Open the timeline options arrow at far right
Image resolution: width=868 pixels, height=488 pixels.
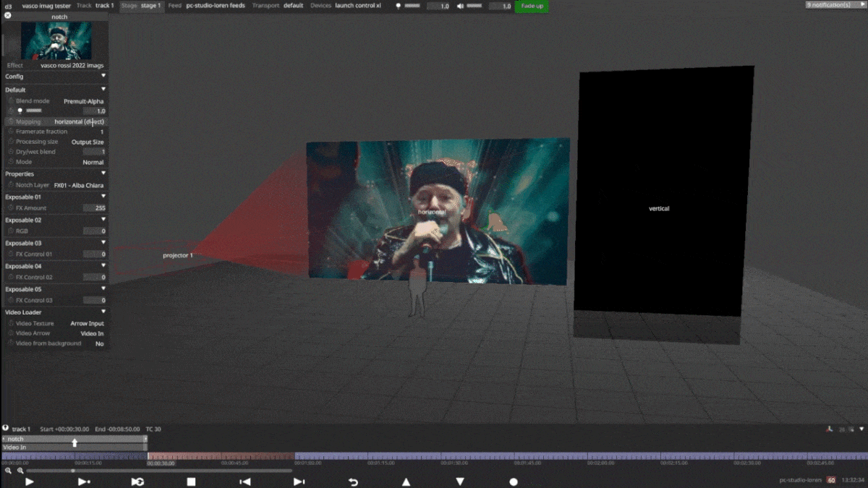[x=861, y=429]
